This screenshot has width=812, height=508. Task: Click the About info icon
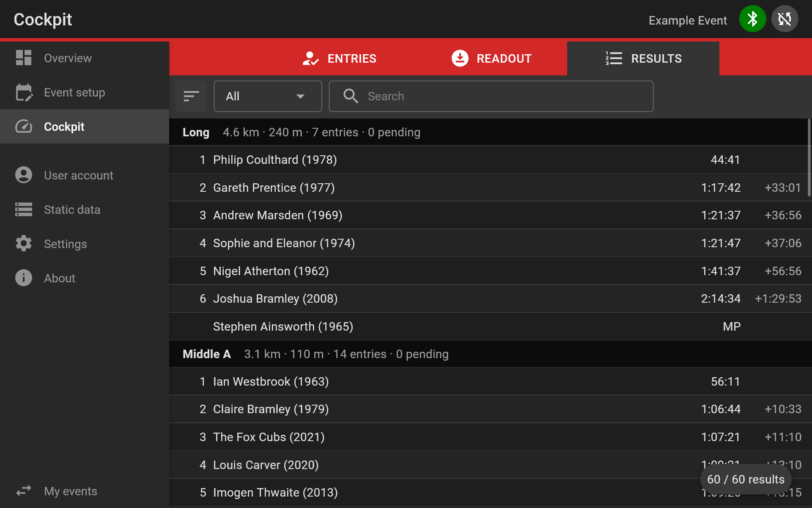[x=24, y=278]
